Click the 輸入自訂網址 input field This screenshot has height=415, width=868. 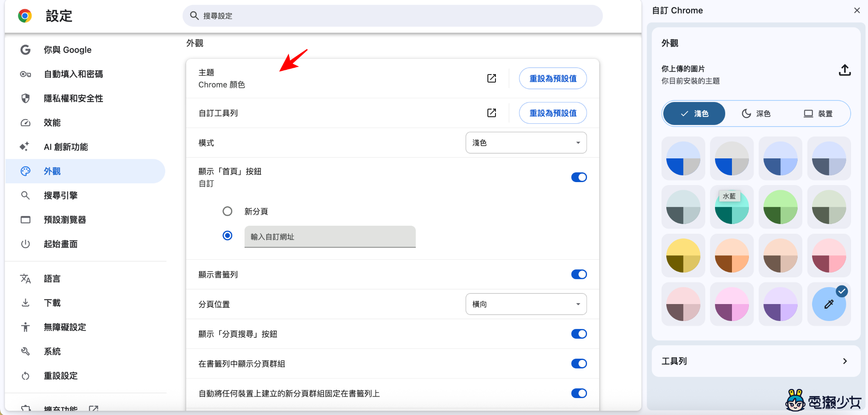point(330,237)
